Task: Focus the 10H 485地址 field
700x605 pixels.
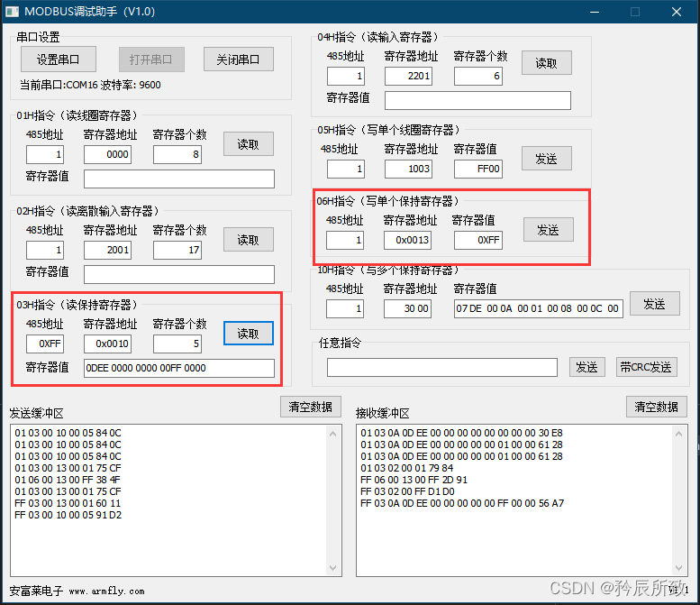Action: [345, 308]
